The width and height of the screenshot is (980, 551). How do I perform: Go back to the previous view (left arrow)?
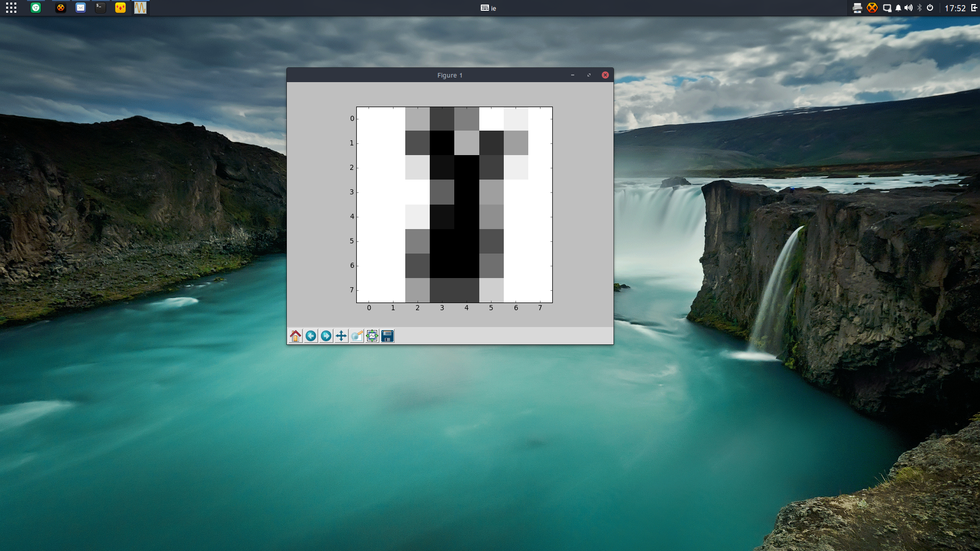pos(311,336)
